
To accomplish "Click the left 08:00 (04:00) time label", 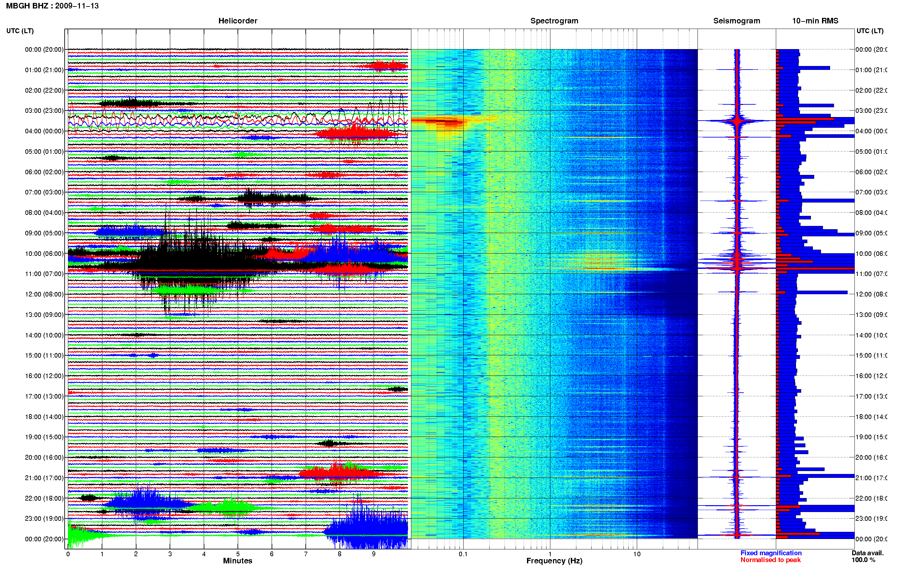I will pos(44,213).
